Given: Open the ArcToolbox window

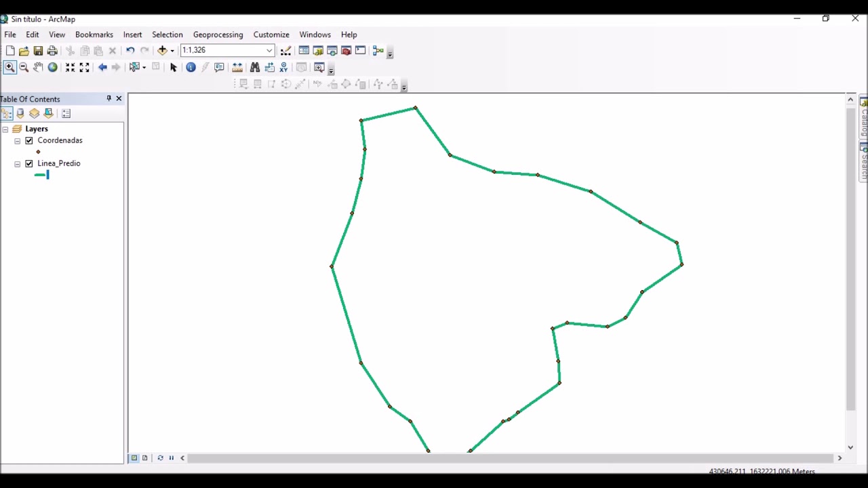Looking at the screenshot, I should coord(346,51).
